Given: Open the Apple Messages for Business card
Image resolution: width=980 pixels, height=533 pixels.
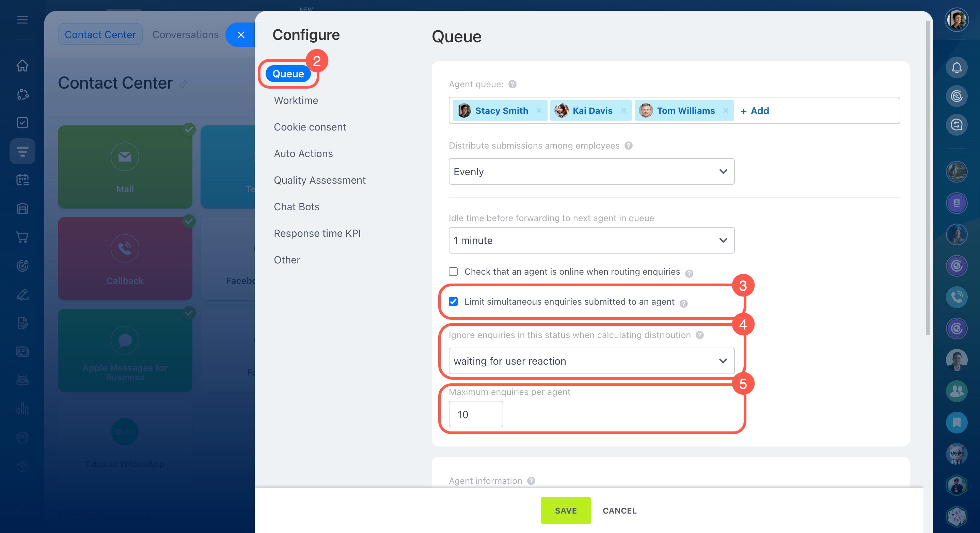Looking at the screenshot, I should point(125,350).
